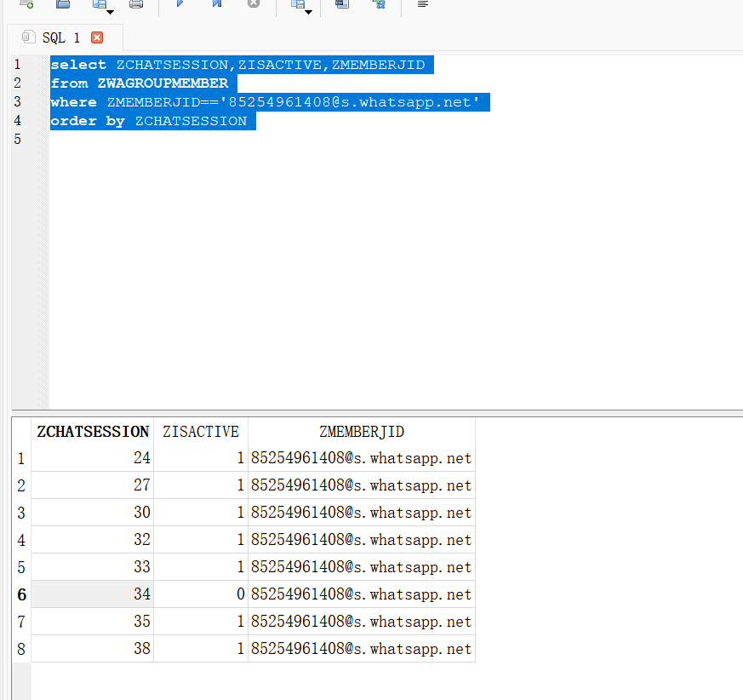
Task: Click the results grid top-left corner cell
Action: click(x=21, y=431)
